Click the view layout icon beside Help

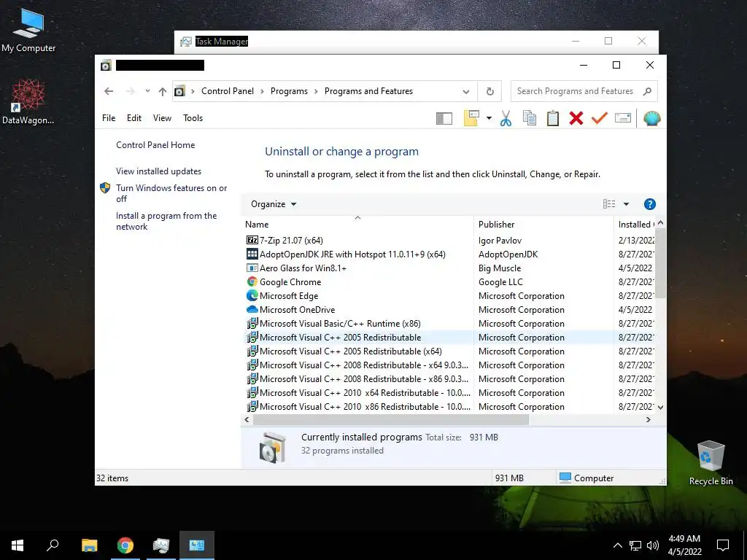pos(609,204)
